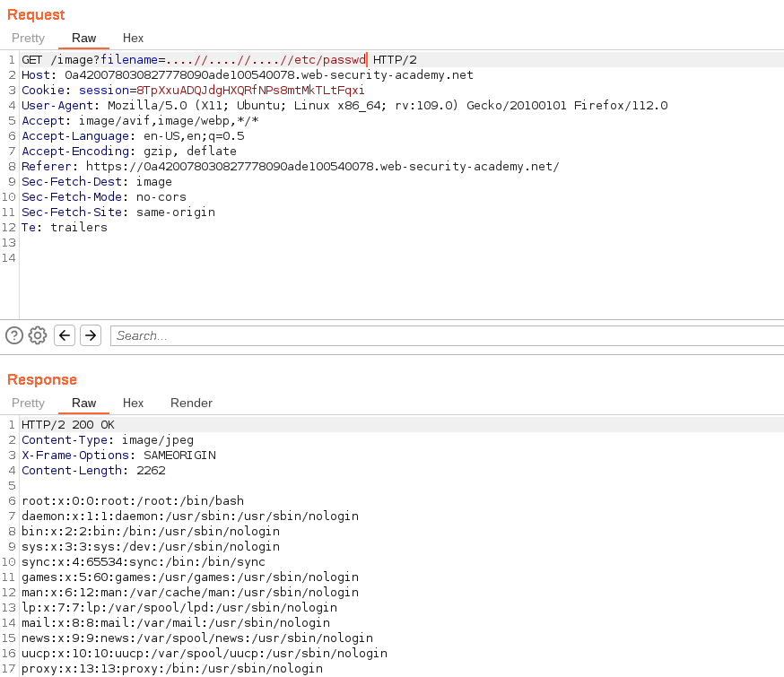Click the Accept-Language header line
The height and width of the screenshot is (677, 784).
pos(133,136)
